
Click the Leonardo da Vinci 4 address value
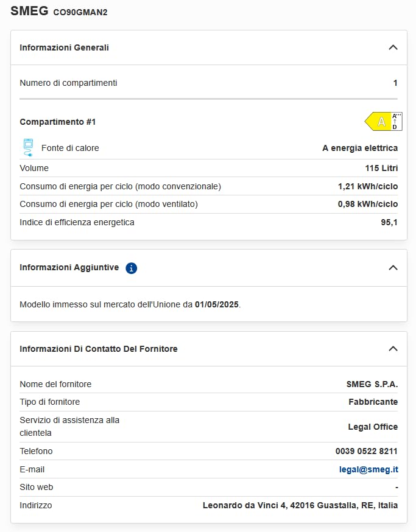pos(300,505)
